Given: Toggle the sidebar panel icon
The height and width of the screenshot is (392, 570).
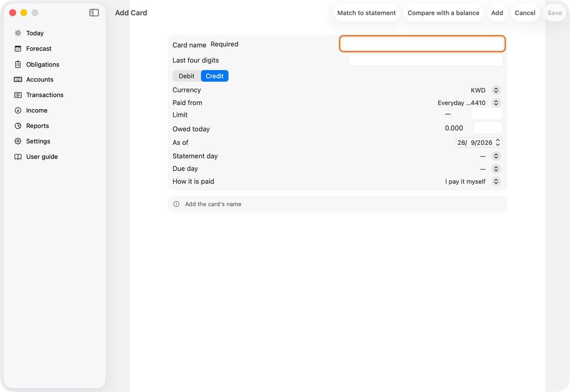Looking at the screenshot, I should tap(94, 13).
